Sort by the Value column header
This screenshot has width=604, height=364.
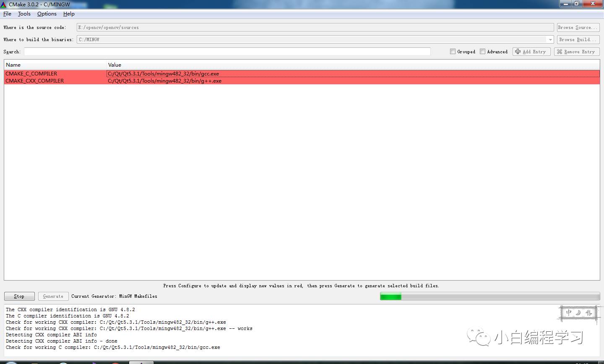coord(353,65)
